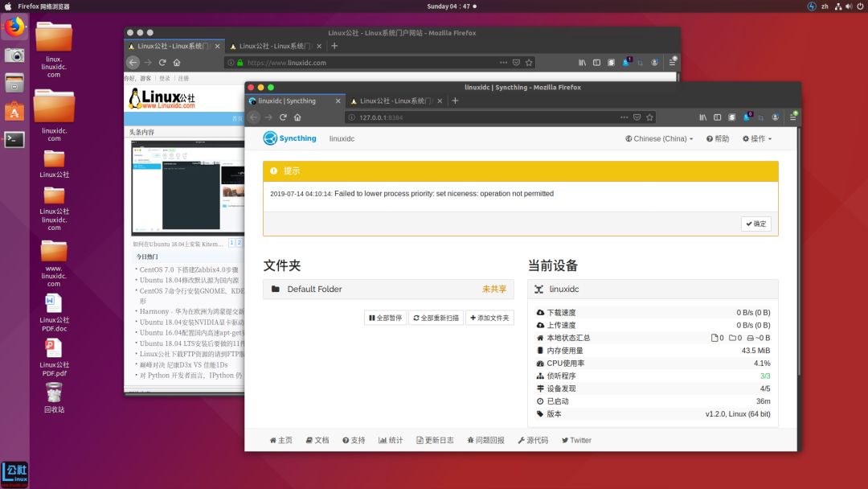Open Library icon in Syncthing window toolbar
868x489 pixels.
click(x=702, y=117)
